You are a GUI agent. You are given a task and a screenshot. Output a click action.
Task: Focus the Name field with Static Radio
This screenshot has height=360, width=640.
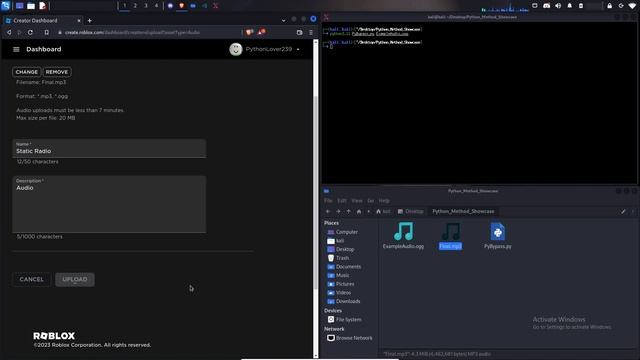pos(109,148)
